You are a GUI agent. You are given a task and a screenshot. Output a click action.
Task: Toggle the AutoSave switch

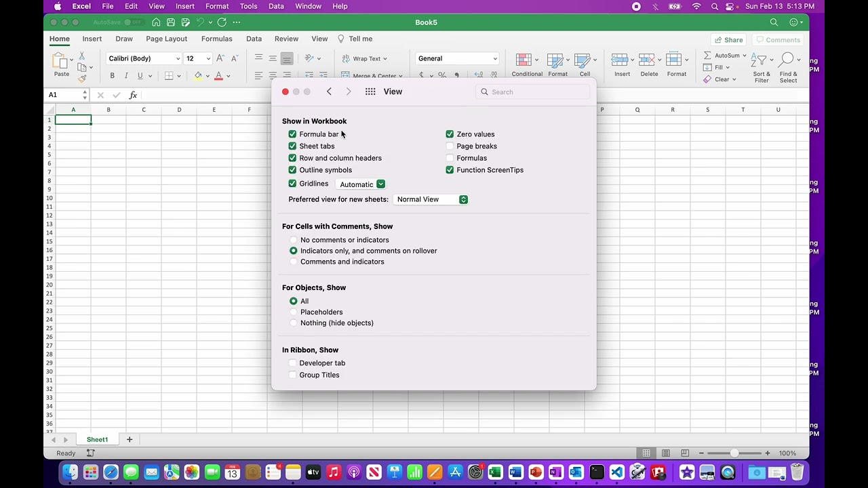133,22
